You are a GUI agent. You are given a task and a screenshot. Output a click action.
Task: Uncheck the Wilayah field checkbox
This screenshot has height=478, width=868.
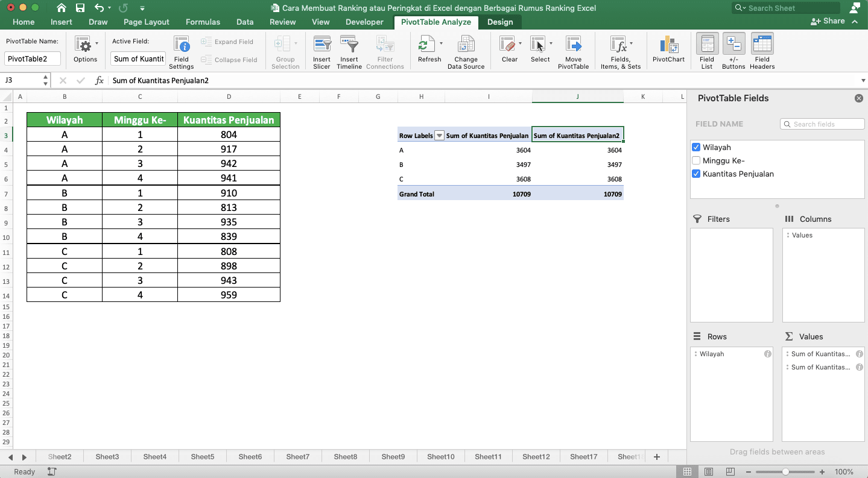(x=696, y=147)
